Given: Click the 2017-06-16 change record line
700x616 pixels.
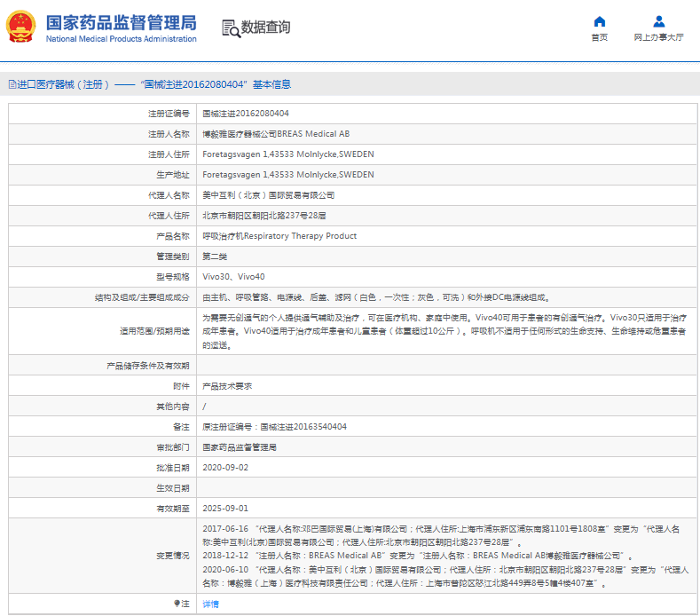Looking at the screenshot, I should tap(441, 535).
